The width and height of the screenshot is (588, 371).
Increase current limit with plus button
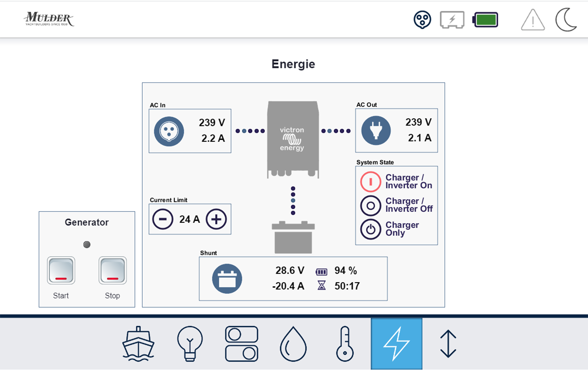click(216, 219)
